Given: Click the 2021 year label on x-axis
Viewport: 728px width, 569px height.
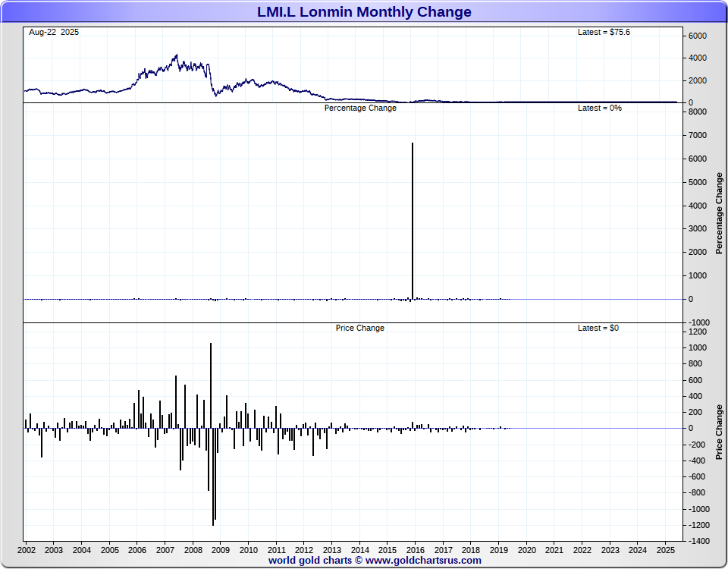Looking at the screenshot, I should (554, 550).
